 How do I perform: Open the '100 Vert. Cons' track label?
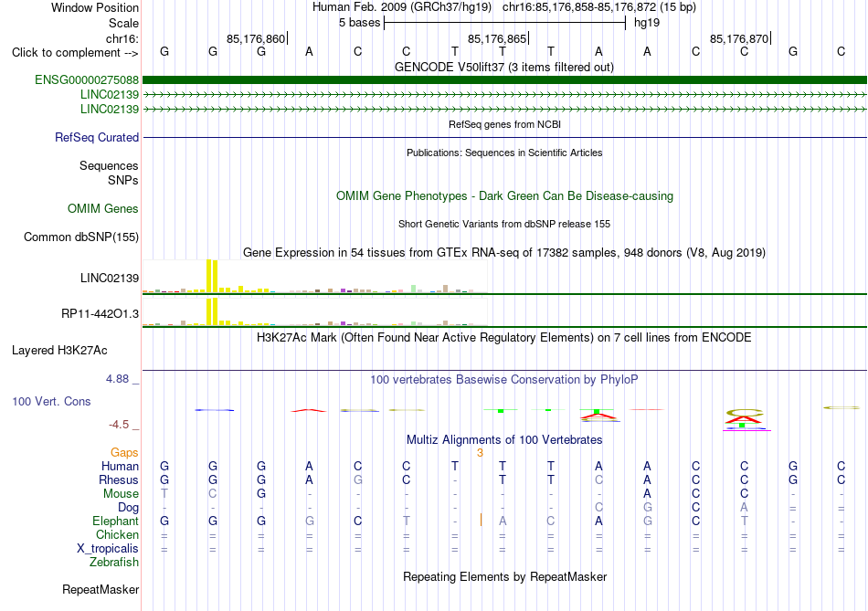pos(51,401)
